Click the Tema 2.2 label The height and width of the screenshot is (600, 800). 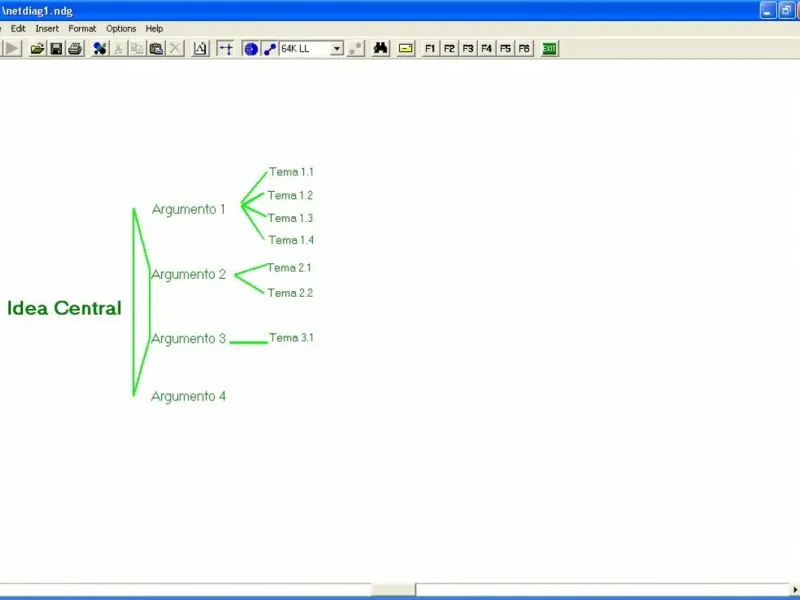290,293
